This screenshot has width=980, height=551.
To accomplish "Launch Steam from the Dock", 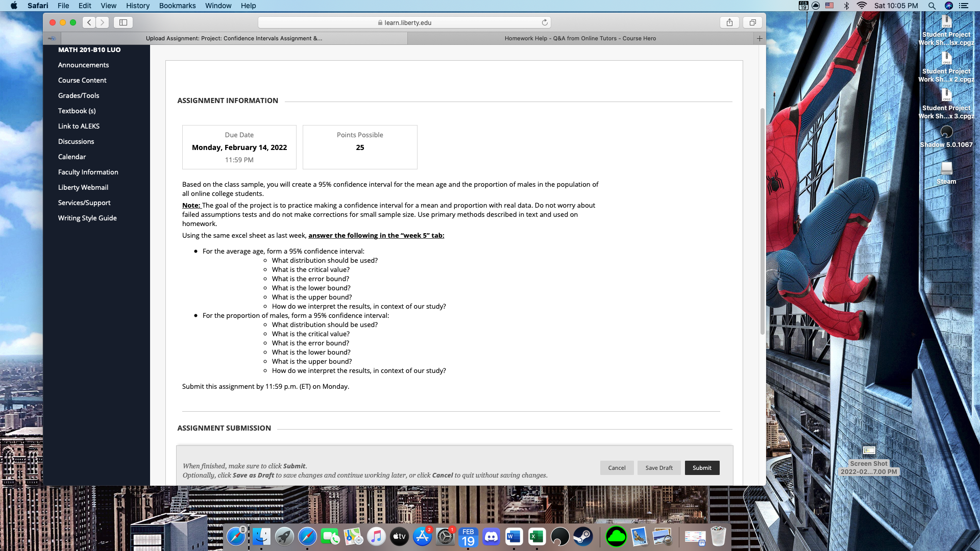I will click(583, 536).
